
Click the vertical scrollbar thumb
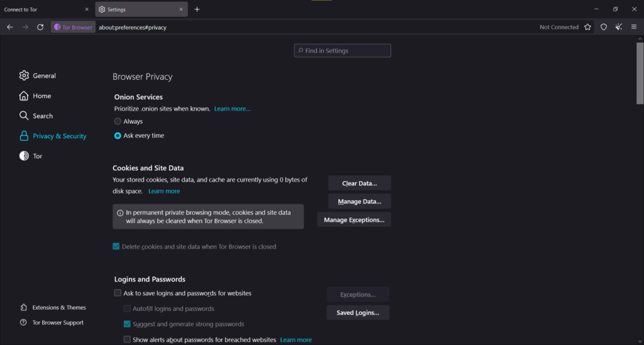coord(640,73)
